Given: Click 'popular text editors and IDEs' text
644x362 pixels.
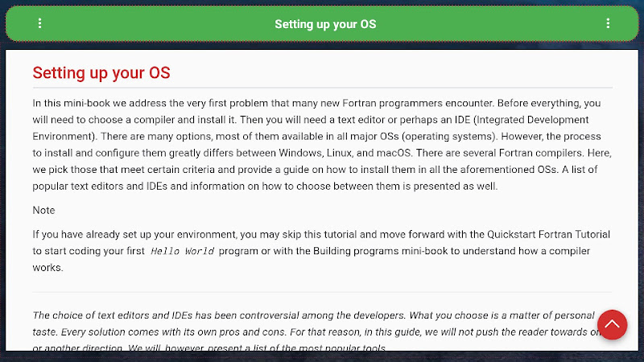Looking at the screenshot, I should [x=100, y=186].
